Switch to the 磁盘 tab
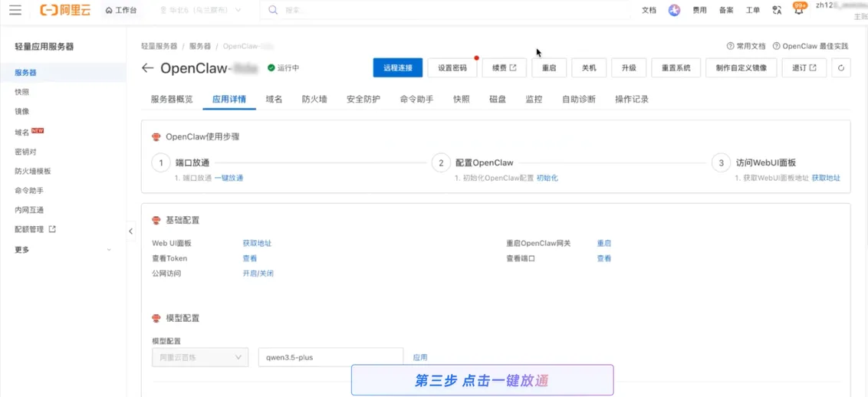Viewport: 868px width, 397px height. click(x=498, y=100)
